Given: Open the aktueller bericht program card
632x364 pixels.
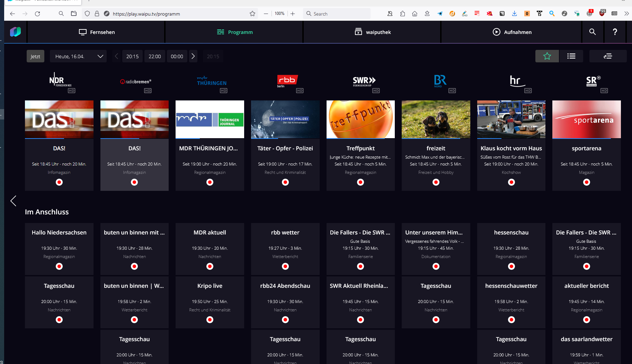Looking at the screenshot, I should pyautogui.click(x=587, y=302).
